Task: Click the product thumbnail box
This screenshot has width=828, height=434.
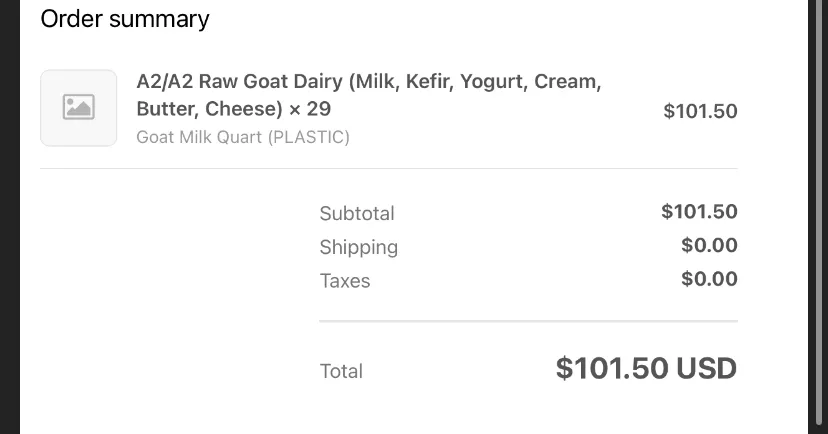Action: (79, 108)
